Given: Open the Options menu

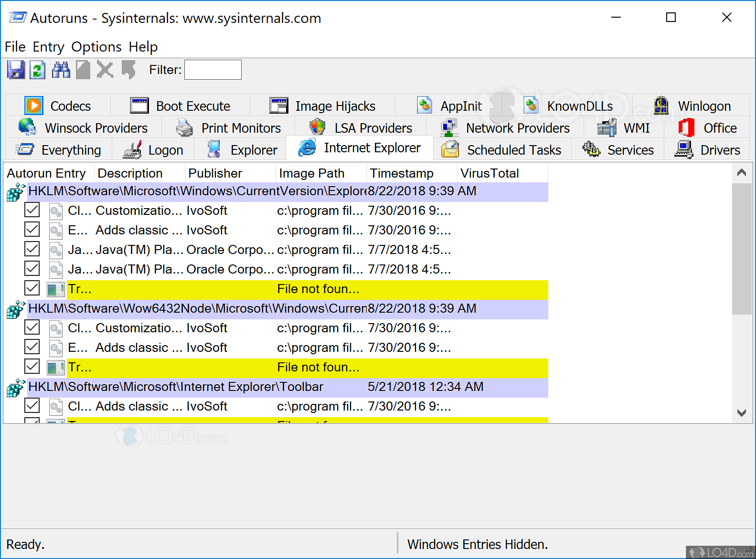Looking at the screenshot, I should [x=96, y=47].
